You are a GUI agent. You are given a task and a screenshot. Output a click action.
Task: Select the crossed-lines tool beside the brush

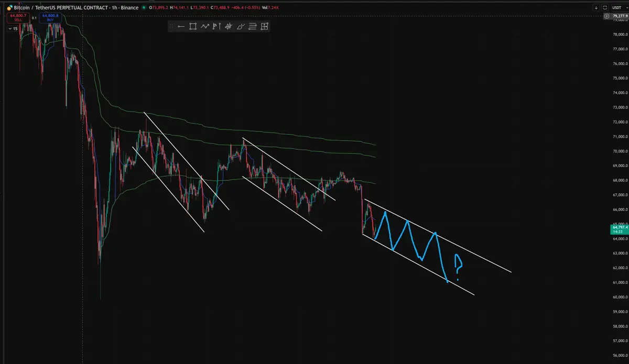[x=229, y=26]
